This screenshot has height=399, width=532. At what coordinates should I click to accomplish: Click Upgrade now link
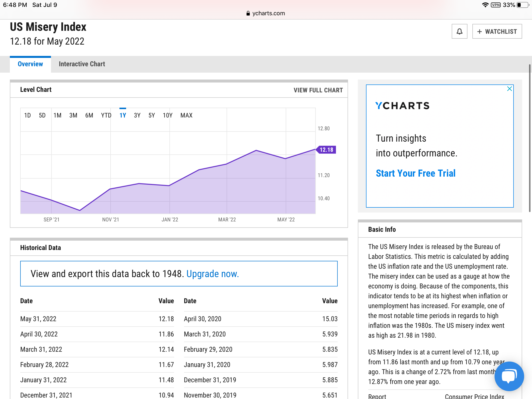point(213,274)
